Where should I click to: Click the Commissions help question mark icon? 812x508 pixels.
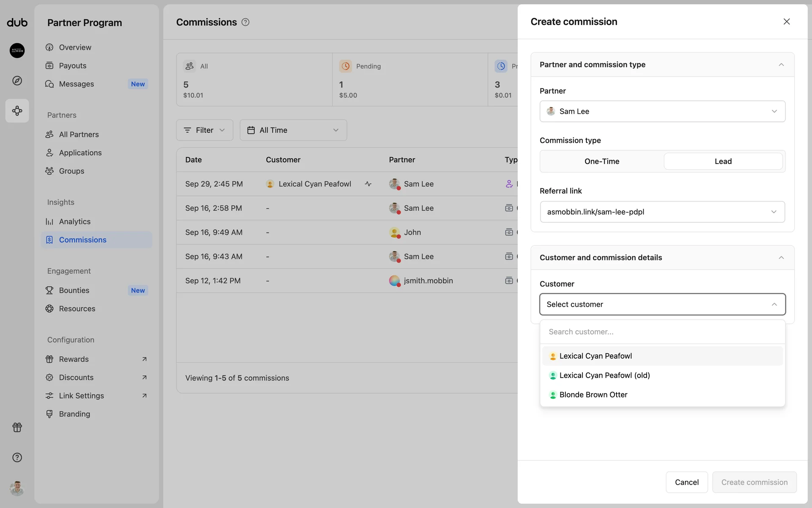(x=245, y=22)
